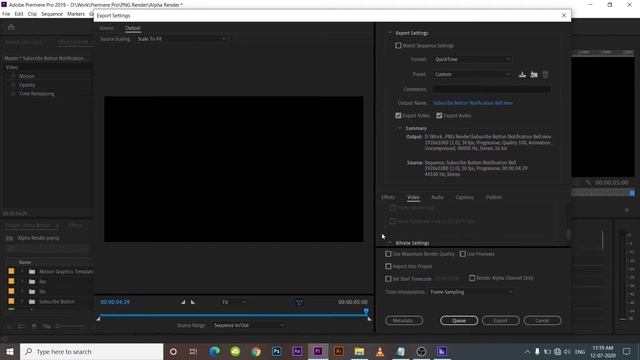Open the Source Scaling dropdown

(181, 39)
